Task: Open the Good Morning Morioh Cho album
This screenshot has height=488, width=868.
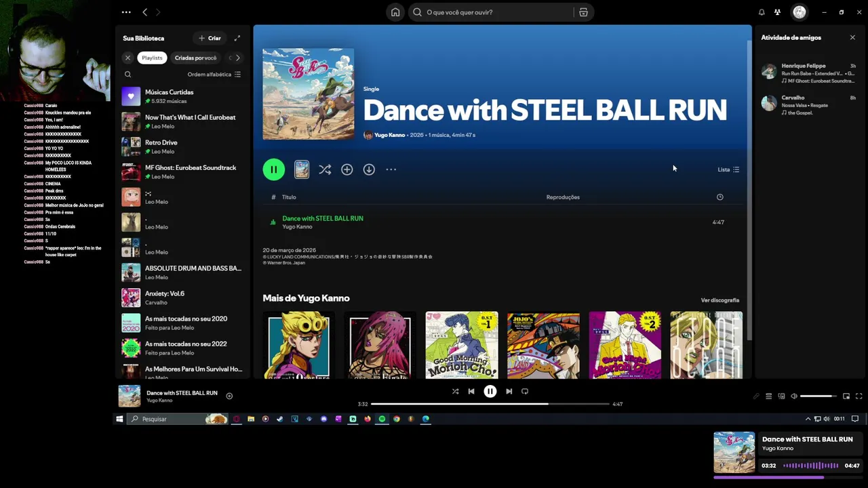Action: (462, 345)
